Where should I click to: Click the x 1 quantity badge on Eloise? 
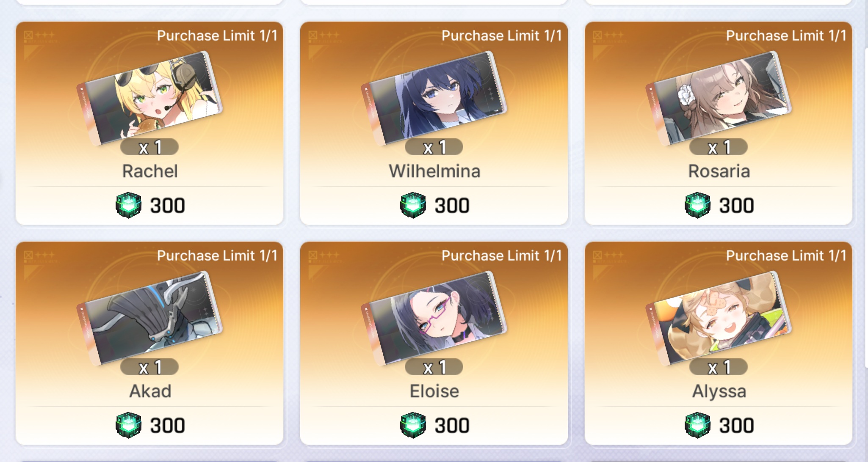point(434,367)
